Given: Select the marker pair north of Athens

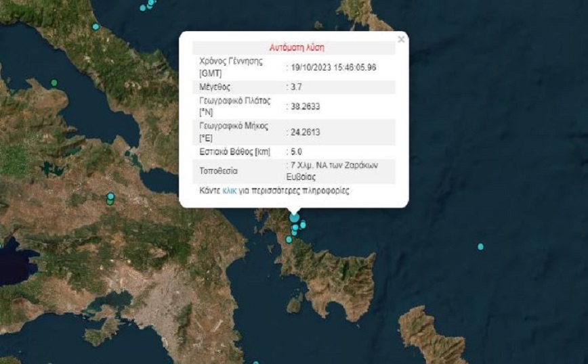Looking at the screenshot, I should click(x=110, y=199).
